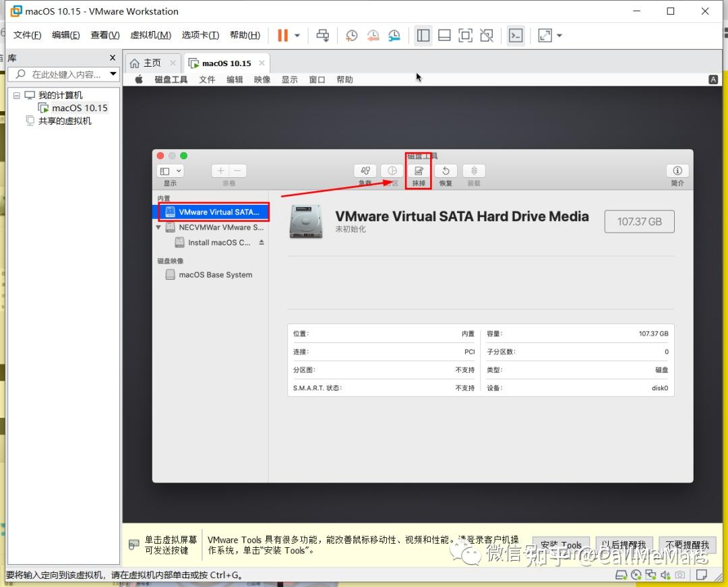This screenshot has width=728, height=587.
Task: Open the 显示 menu in macOS menu bar
Action: pos(289,80)
